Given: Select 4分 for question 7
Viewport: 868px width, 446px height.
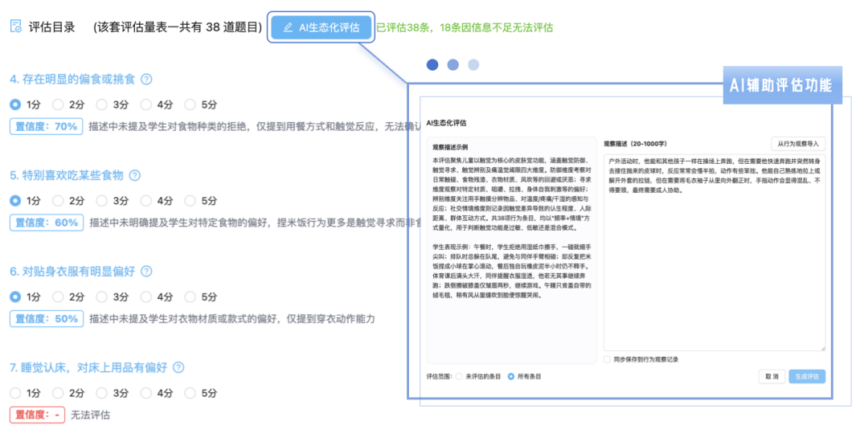Looking at the screenshot, I should click(x=145, y=393).
